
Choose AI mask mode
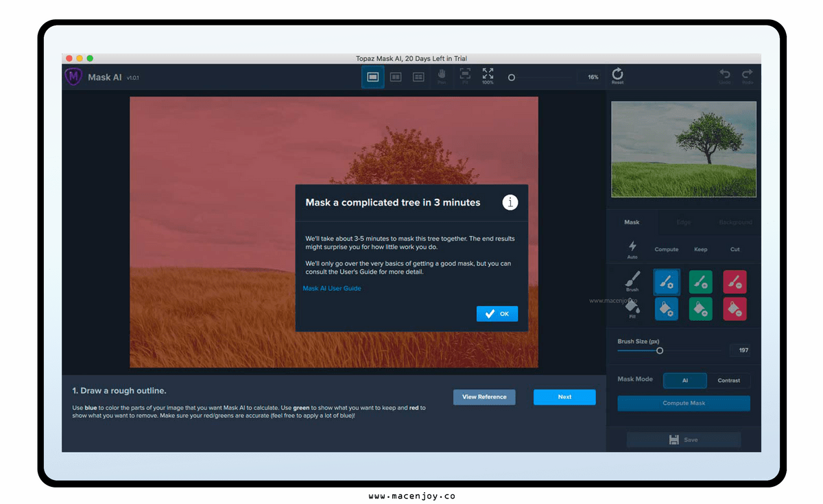pyautogui.click(x=685, y=381)
